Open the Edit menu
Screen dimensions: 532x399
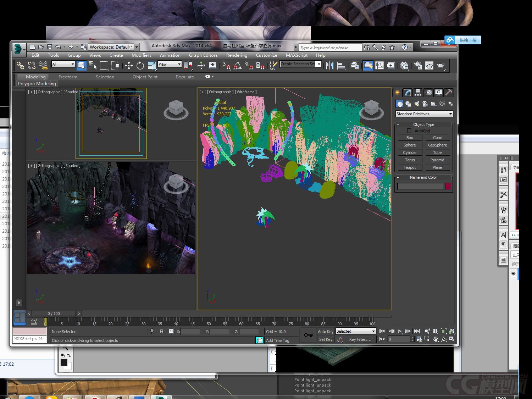[35, 55]
